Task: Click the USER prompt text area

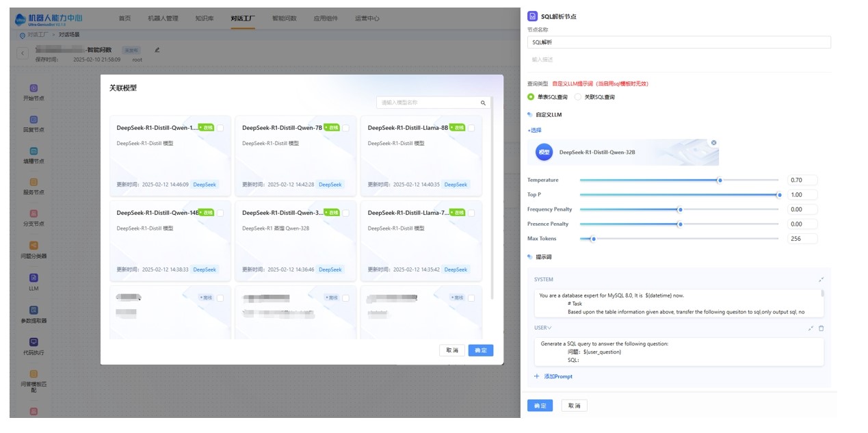Action: coord(679,352)
